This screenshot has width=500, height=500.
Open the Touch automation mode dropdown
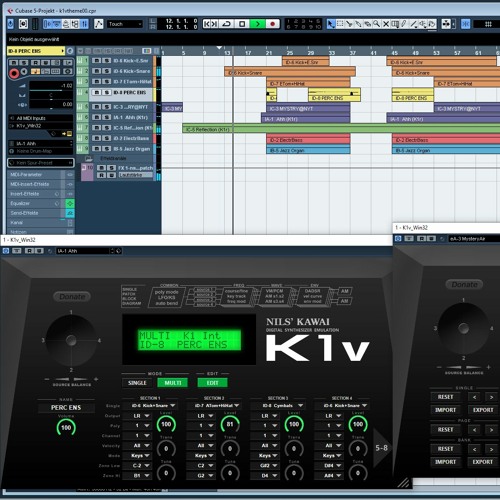tap(125, 24)
